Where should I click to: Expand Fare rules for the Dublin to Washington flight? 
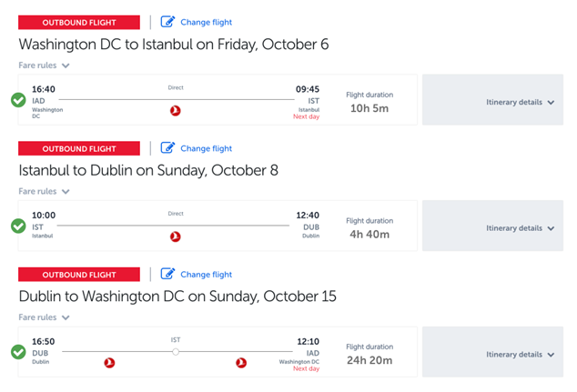(44, 317)
